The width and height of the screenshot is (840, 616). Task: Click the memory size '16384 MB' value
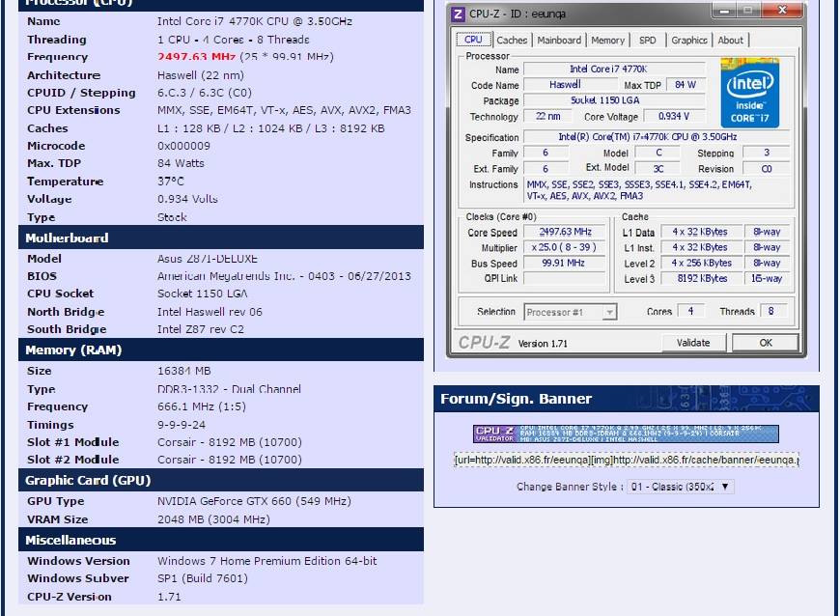coord(184,371)
